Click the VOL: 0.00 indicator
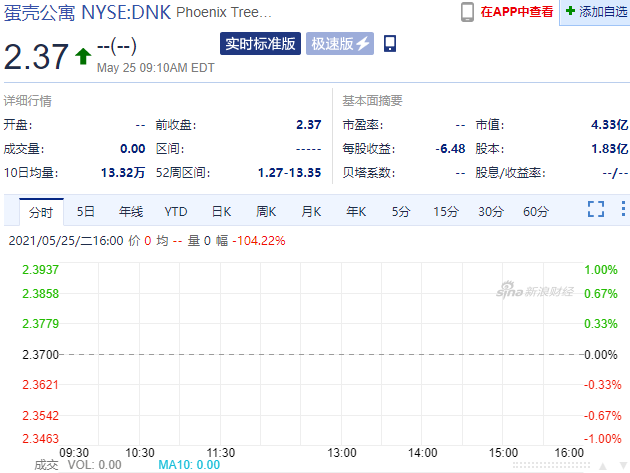The height and width of the screenshot is (473, 630). coord(94,465)
